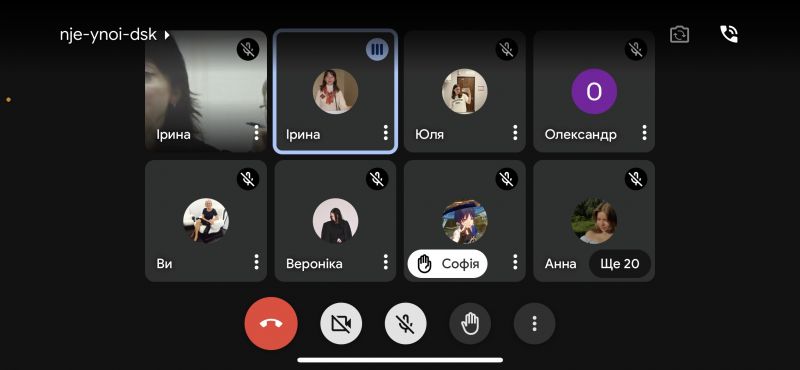Raise your hand using the hand icon
The width and height of the screenshot is (800, 370).
tap(470, 324)
